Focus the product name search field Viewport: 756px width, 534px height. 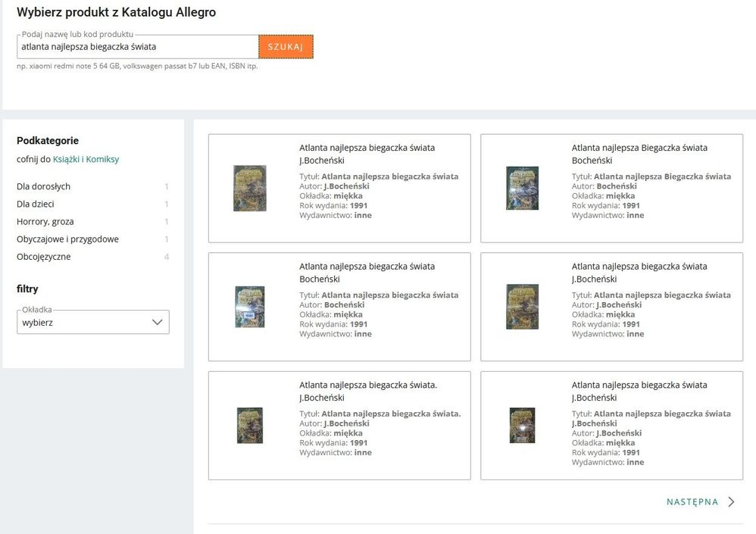(138, 47)
